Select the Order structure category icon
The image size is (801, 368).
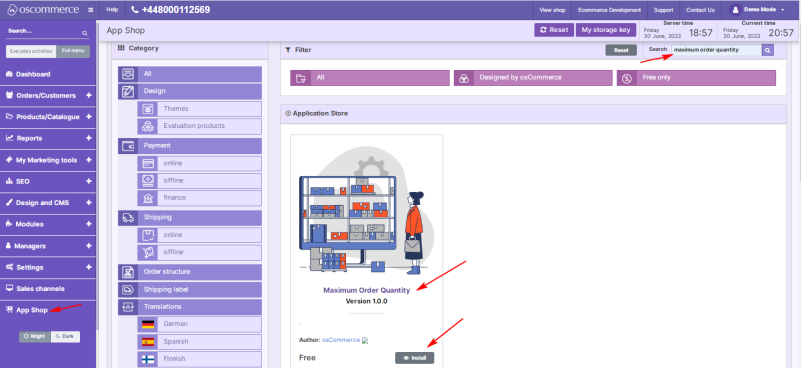click(x=128, y=272)
